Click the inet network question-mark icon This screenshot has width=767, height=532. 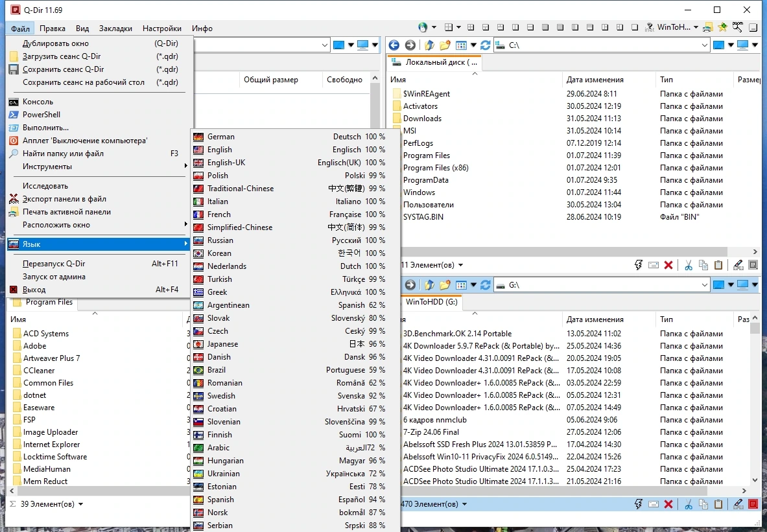coord(650,27)
